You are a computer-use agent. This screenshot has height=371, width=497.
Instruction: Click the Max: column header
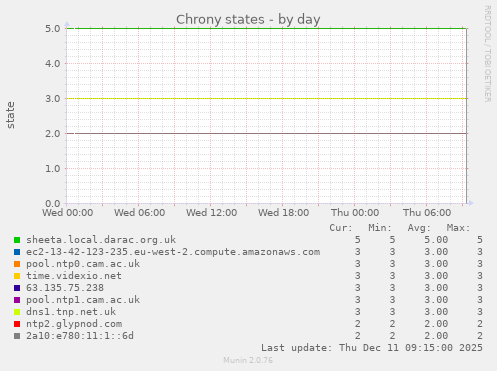click(458, 228)
